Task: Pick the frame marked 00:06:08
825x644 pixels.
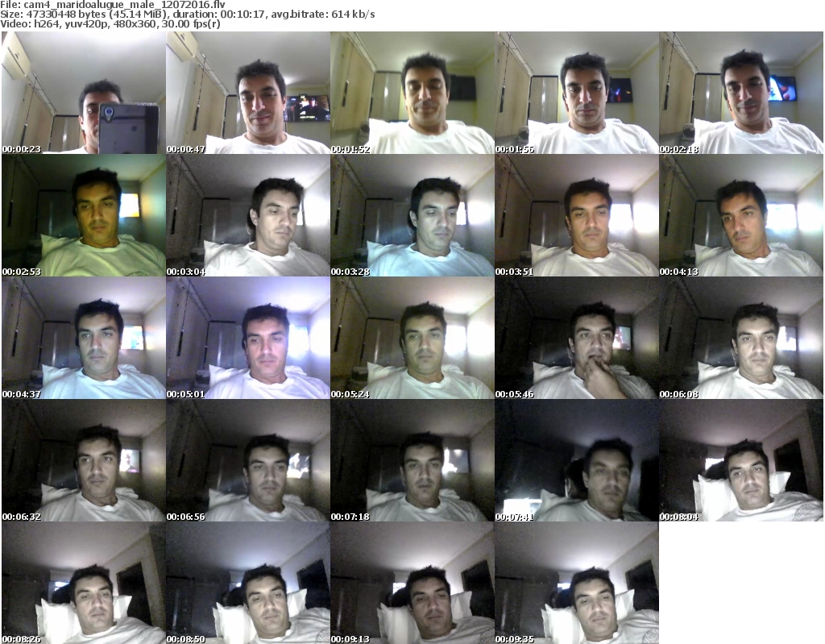Action: [x=741, y=338]
